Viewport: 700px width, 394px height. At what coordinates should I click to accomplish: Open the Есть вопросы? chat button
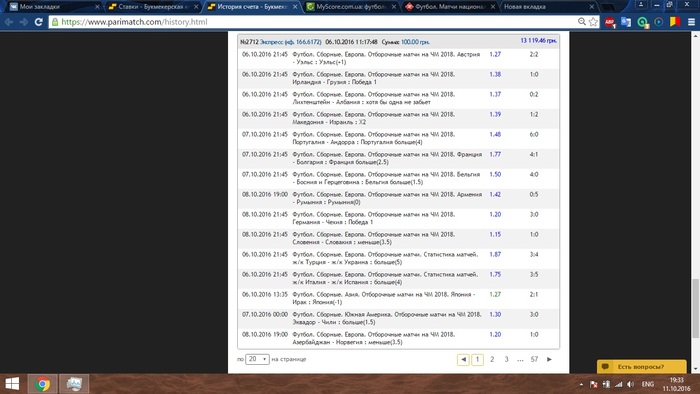coord(641,367)
